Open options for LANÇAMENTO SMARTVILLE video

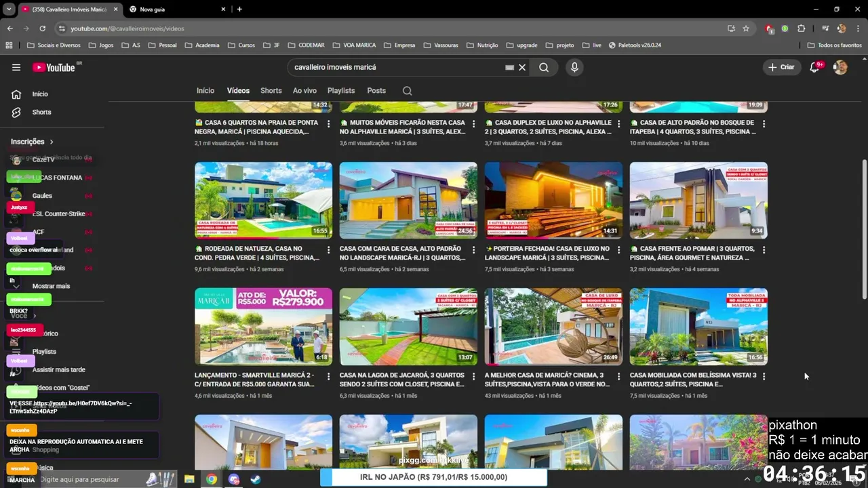[x=329, y=376]
